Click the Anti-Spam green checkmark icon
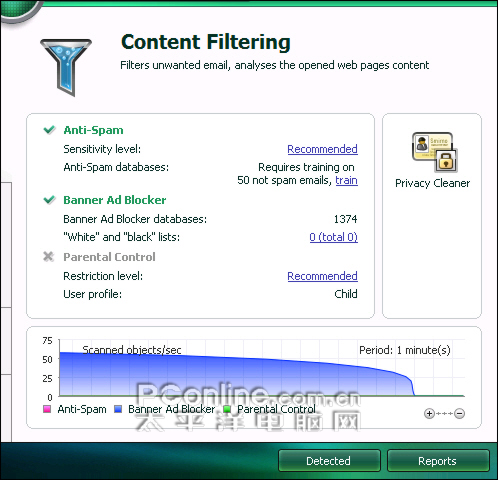Viewport: 498px width, 480px height. pos(49,130)
